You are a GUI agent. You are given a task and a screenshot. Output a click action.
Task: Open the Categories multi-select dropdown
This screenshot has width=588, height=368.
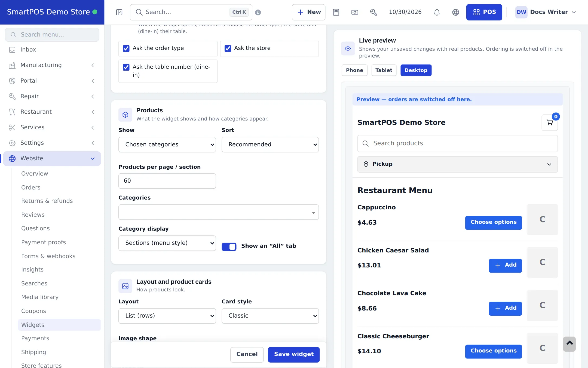click(219, 212)
